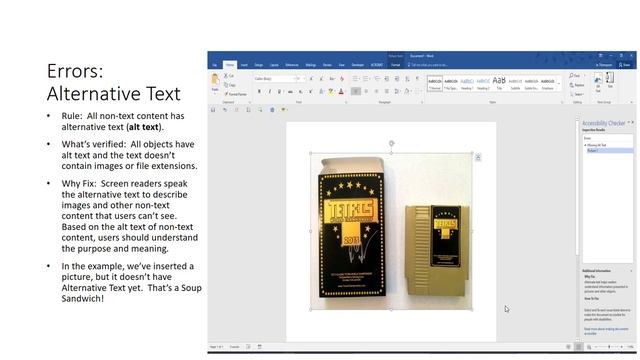Switch to the Insert tab

click(244, 65)
